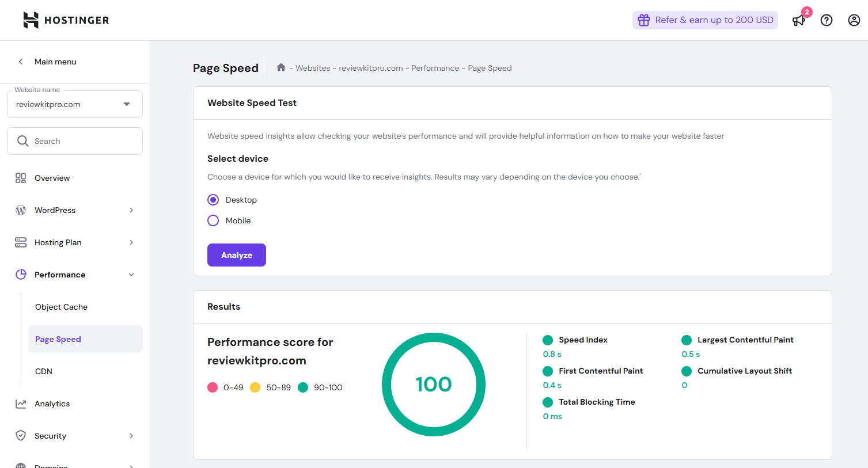
Task: Click the Performance pie chart icon
Action: (21, 275)
